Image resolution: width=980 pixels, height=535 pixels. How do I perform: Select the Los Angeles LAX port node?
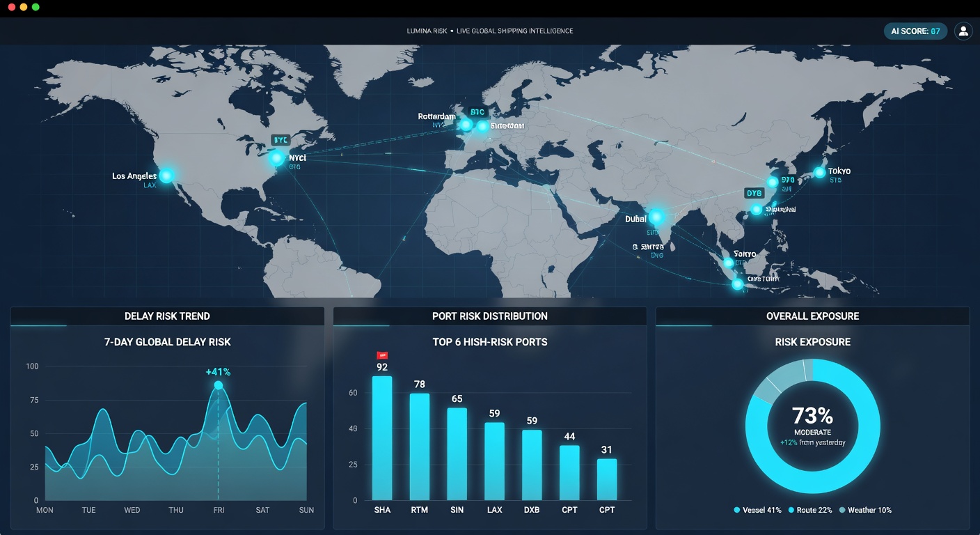(x=166, y=176)
